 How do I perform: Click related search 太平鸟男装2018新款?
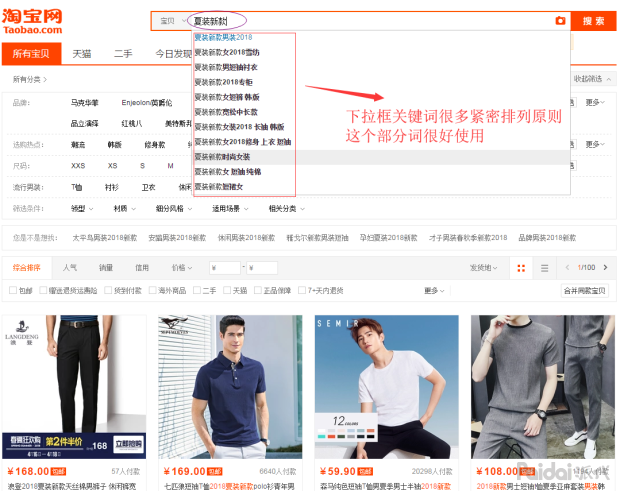tap(105, 238)
